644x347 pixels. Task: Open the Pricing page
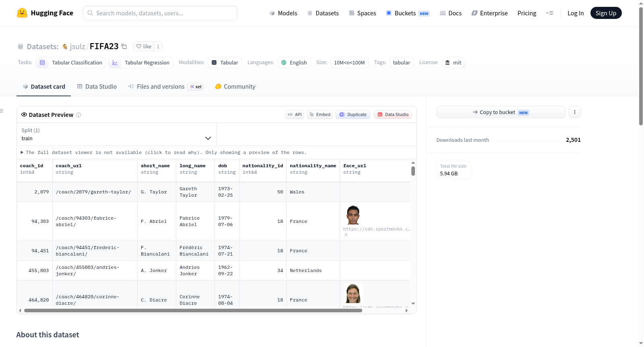527,13
